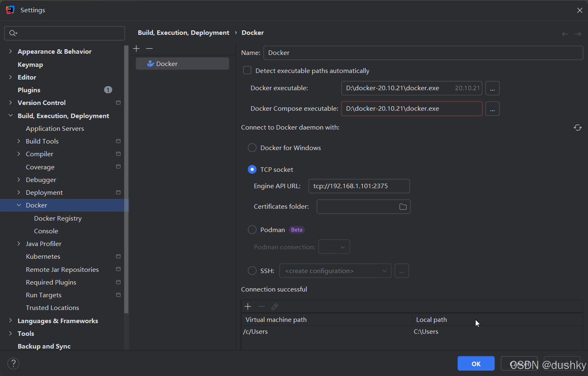Screen dimensions: 588x376
Task: Navigate forward with right arrow icon
Action: (578, 34)
